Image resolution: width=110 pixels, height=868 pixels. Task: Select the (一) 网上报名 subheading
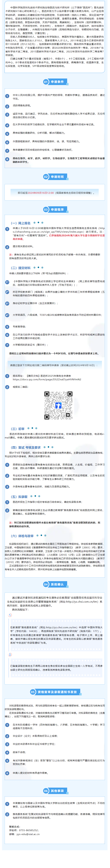tap(21, 223)
